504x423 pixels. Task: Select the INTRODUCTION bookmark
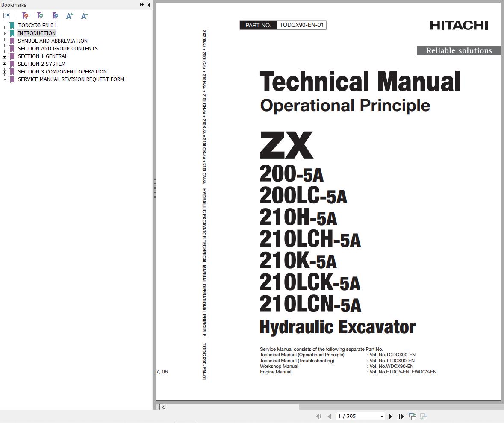[x=37, y=33]
